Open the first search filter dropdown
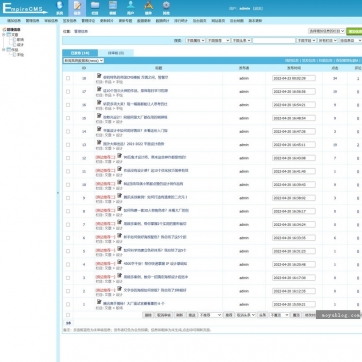Viewport: 362px width, 362px height. (195, 40)
